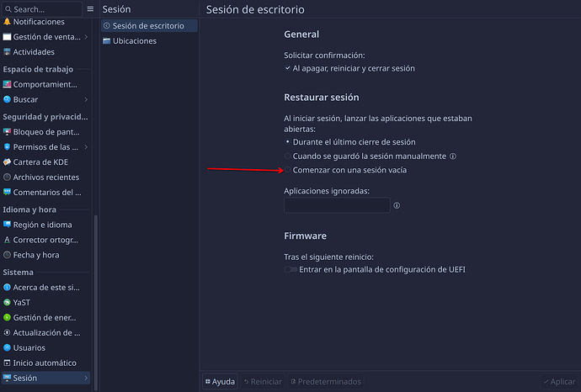The width and height of the screenshot is (581, 392).
Task: Select Sesión de escritorio in the list
Action: coord(147,26)
